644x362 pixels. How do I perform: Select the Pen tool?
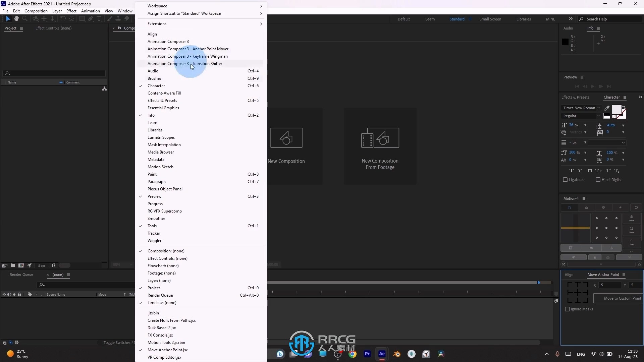click(x=90, y=19)
